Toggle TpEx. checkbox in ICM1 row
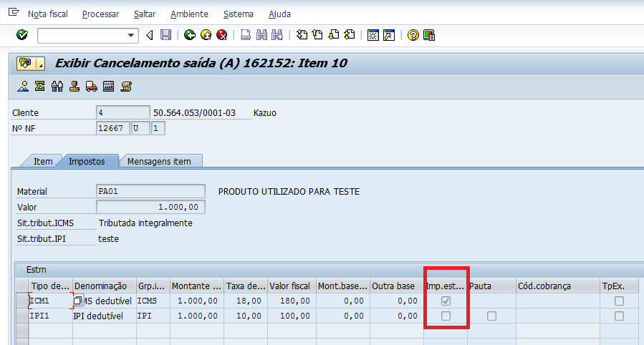The height and width of the screenshot is (345, 644). 619,301
